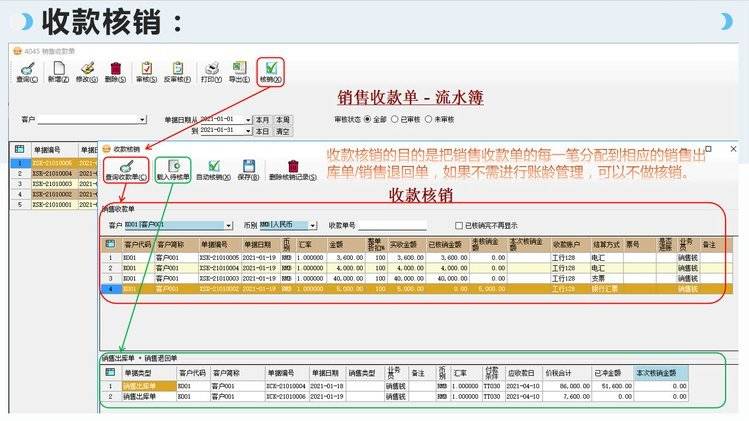The height and width of the screenshot is (421, 749).
Task: Click the 新增 new document icon
Action: point(57,70)
